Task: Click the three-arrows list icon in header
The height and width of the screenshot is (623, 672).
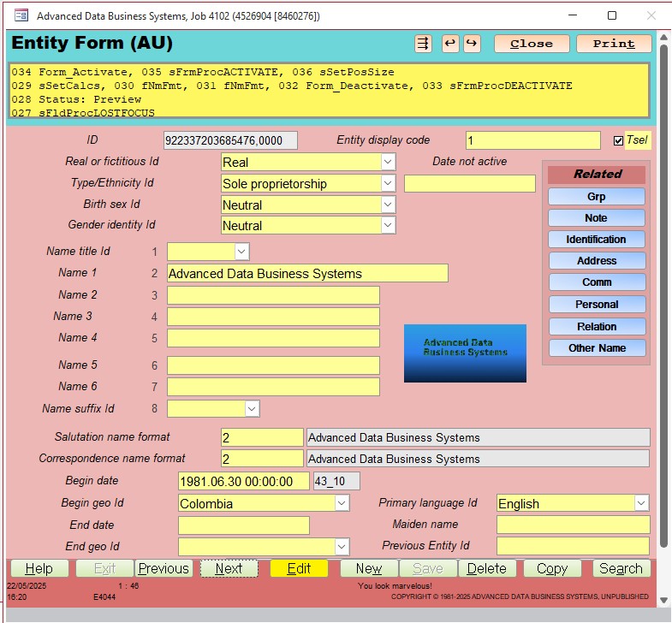Action: (x=423, y=44)
